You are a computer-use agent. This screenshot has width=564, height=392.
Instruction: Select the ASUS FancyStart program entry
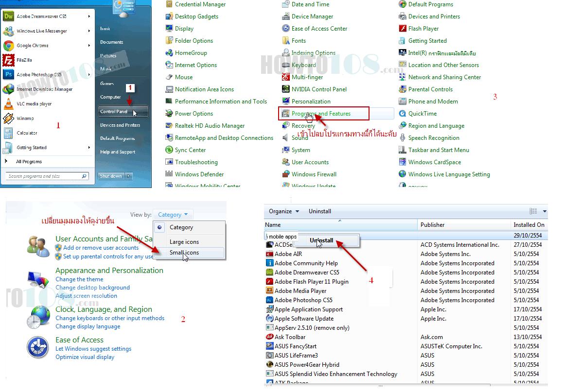coord(406,346)
